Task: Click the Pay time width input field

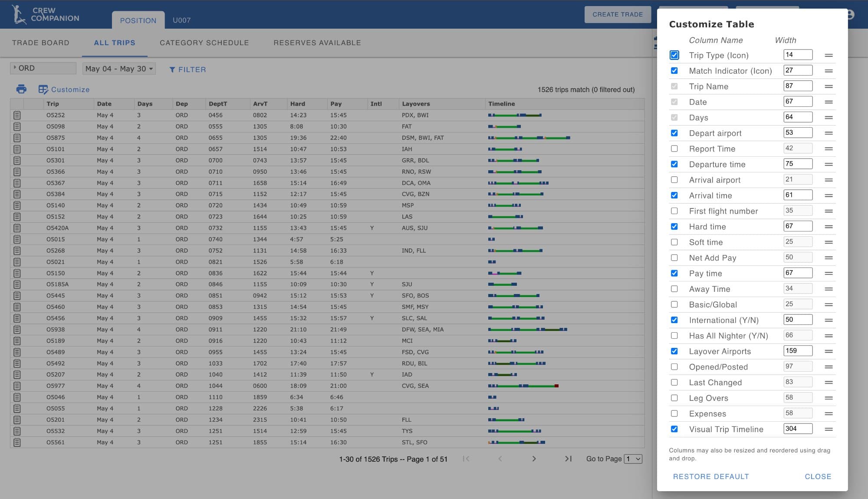Action: (797, 273)
